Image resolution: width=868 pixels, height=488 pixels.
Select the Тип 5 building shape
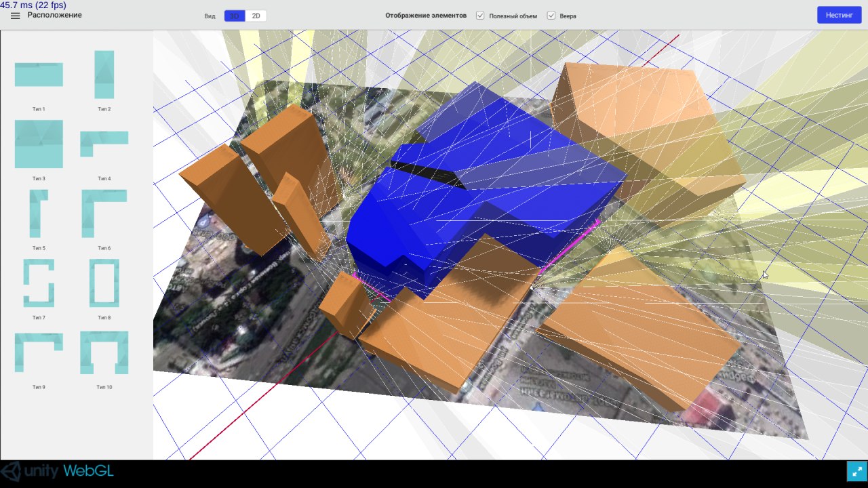[x=39, y=213]
